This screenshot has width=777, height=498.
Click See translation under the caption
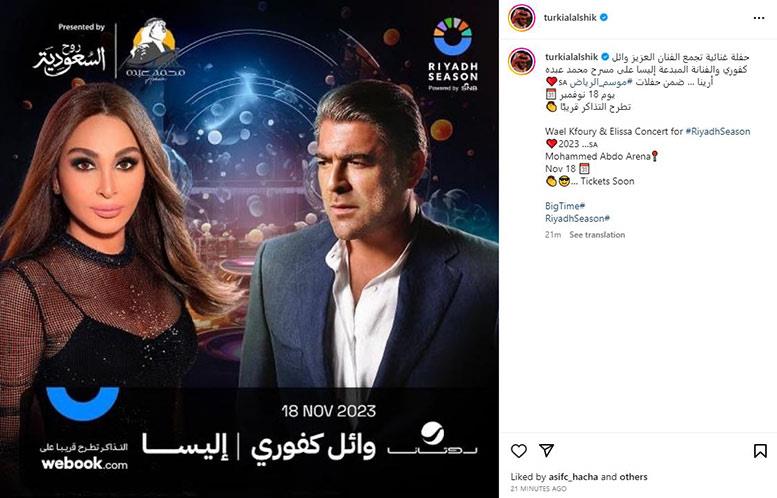click(597, 235)
